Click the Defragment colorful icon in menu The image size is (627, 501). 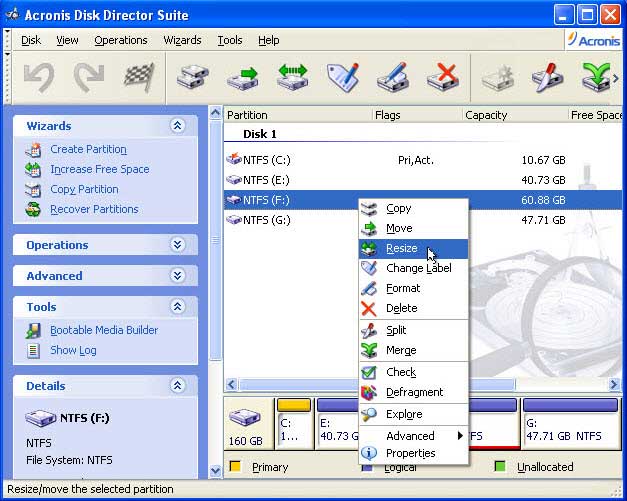pos(369,393)
